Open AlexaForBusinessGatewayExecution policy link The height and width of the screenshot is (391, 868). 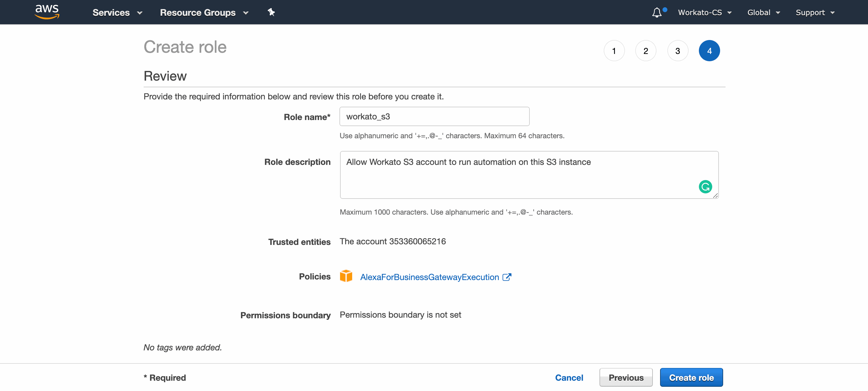(x=429, y=277)
